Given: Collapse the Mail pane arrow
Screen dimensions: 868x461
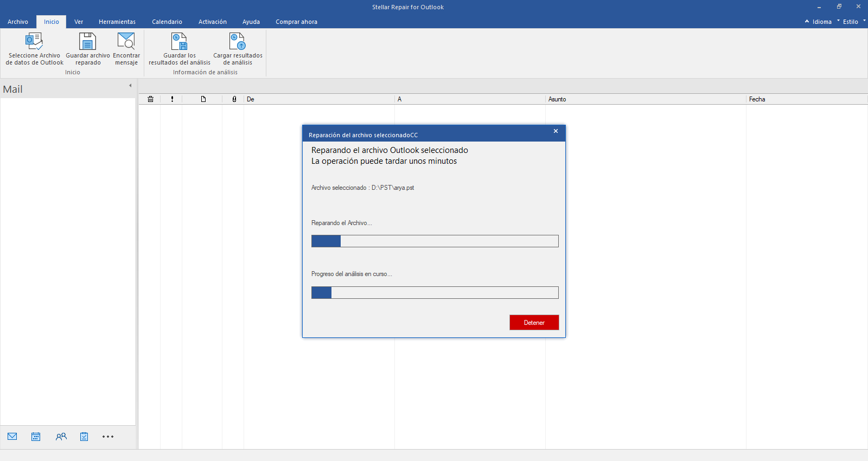Looking at the screenshot, I should 130,85.
